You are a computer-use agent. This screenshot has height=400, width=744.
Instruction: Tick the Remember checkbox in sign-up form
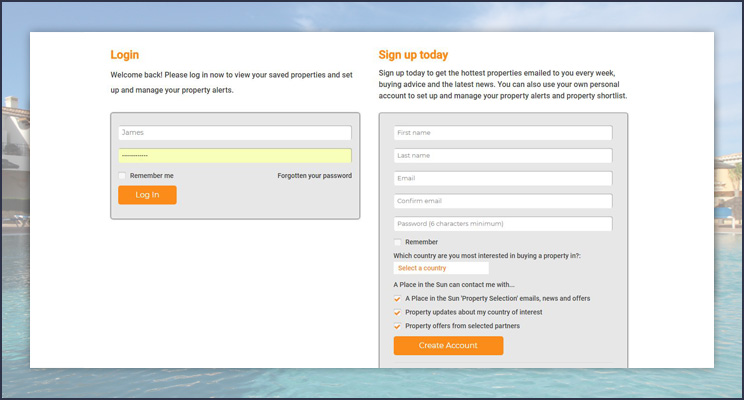(398, 242)
